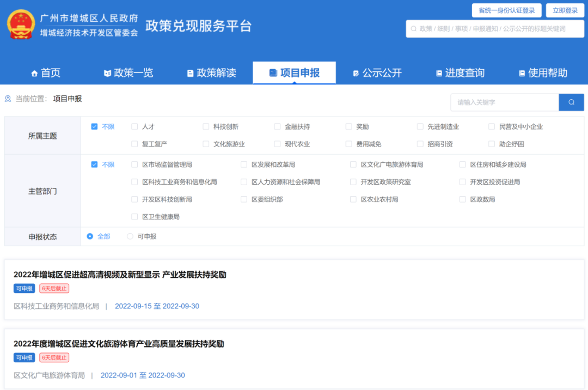Check the 人才 topic checkbox

click(134, 127)
